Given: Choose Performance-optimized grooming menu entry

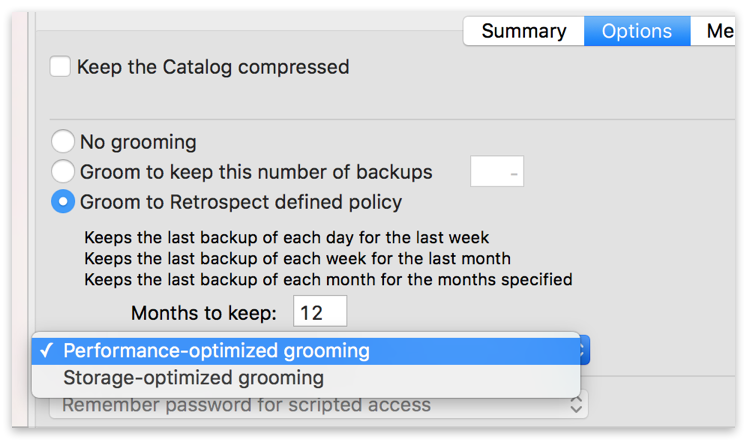Looking at the screenshot, I should [x=216, y=351].
